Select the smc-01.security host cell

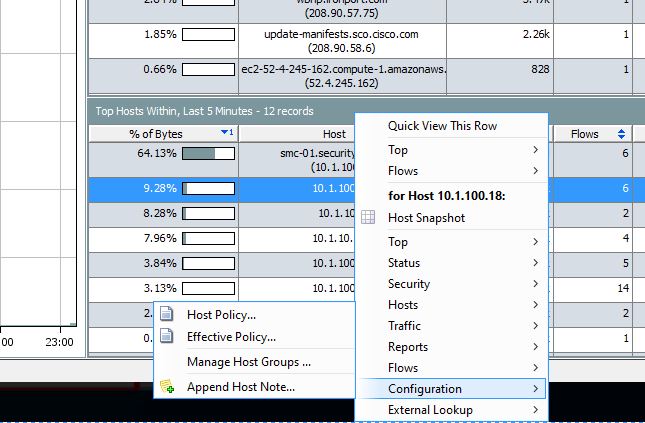tap(297, 160)
